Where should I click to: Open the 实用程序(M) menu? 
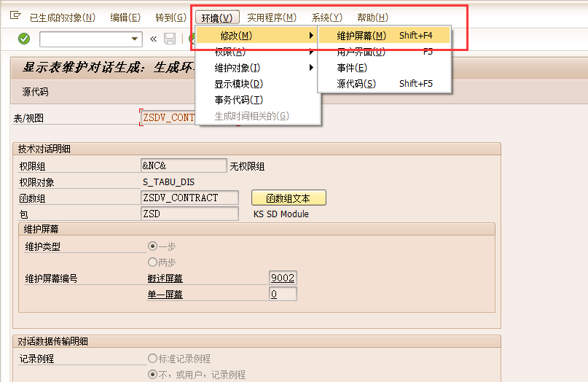coord(271,17)
